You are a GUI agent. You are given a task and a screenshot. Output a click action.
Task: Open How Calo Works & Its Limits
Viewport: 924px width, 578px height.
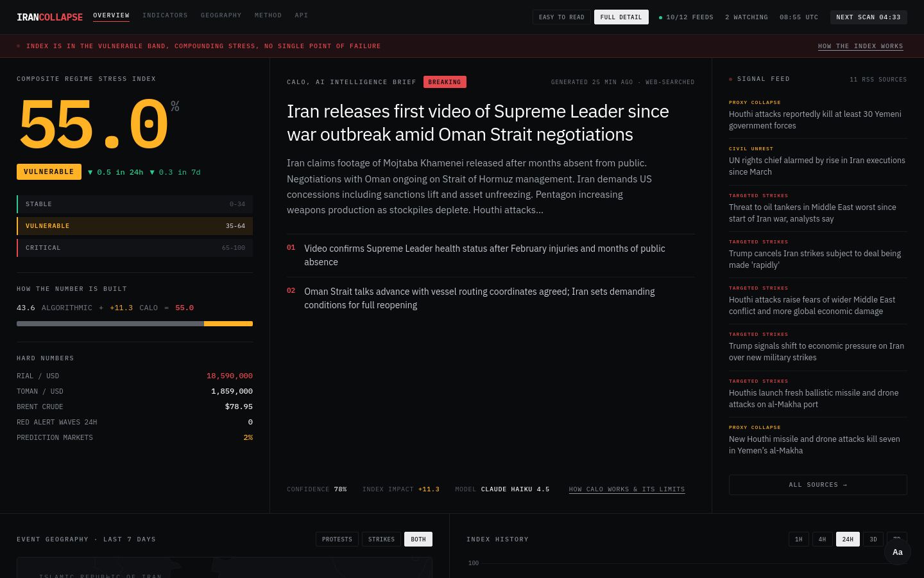tap(627, 489)
